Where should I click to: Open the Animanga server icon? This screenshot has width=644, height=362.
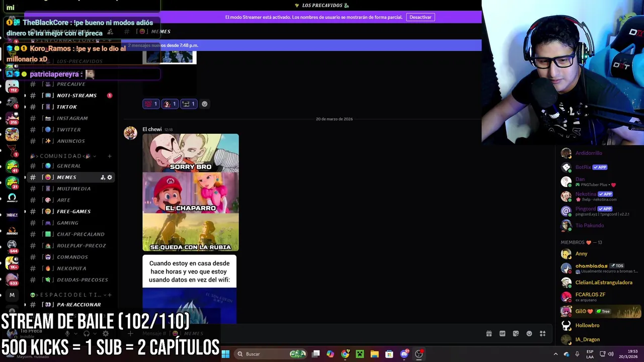coord(12,231)
